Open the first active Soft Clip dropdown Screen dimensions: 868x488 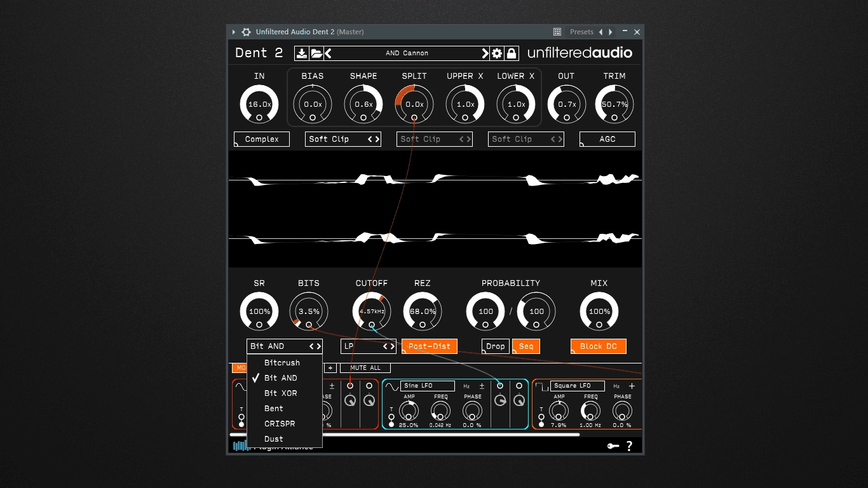pyautogui.click(x=343, y=139)
